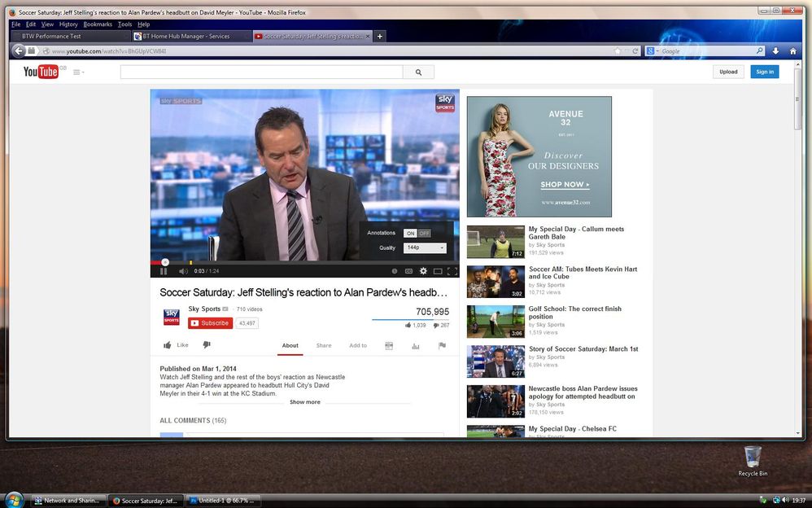Select the Share tab
The width and height of the screenshot is (812, 508).
[324, 345]
